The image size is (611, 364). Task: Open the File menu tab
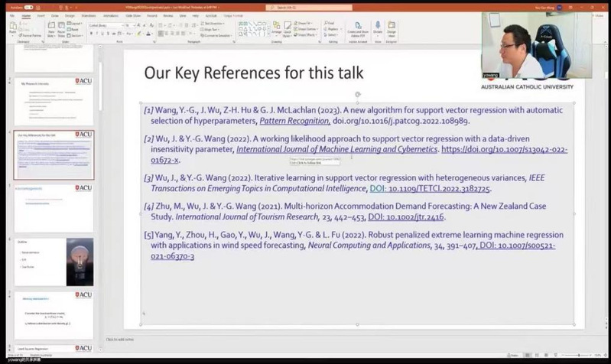point(12,15)
